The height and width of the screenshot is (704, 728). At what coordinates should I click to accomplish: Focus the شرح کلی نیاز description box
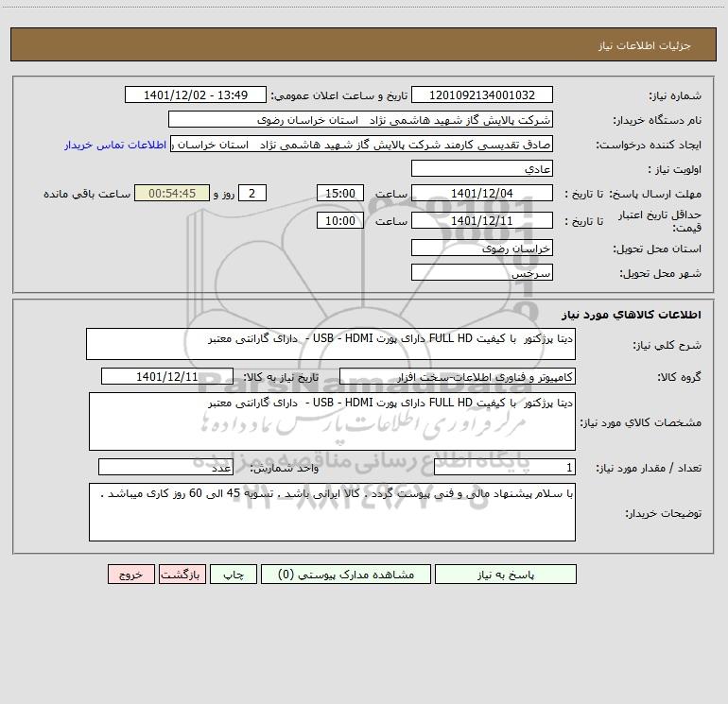(331, 344)
